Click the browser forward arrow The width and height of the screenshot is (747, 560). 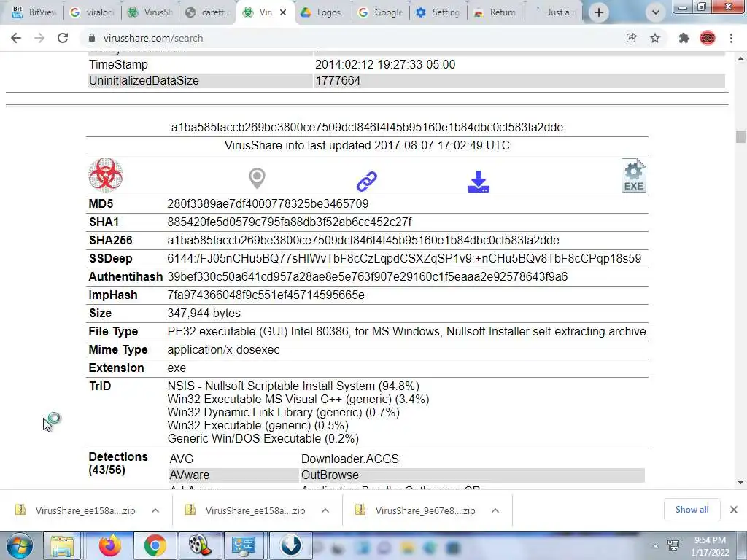(39, 38)
